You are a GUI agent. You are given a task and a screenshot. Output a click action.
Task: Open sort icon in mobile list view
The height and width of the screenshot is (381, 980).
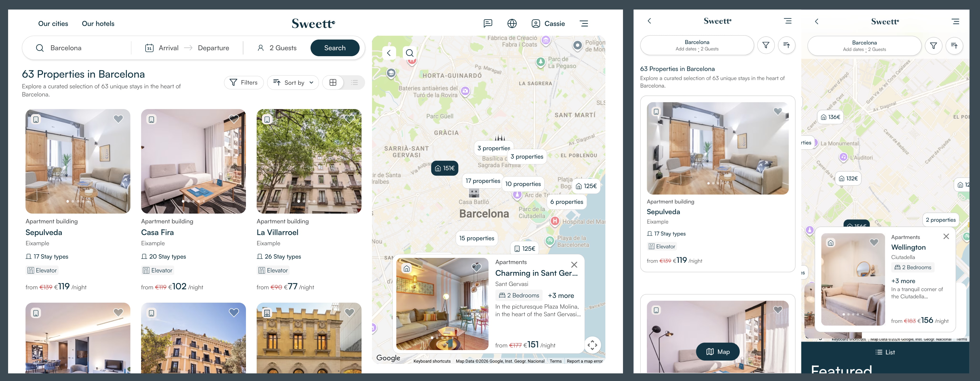coord(786,45)
